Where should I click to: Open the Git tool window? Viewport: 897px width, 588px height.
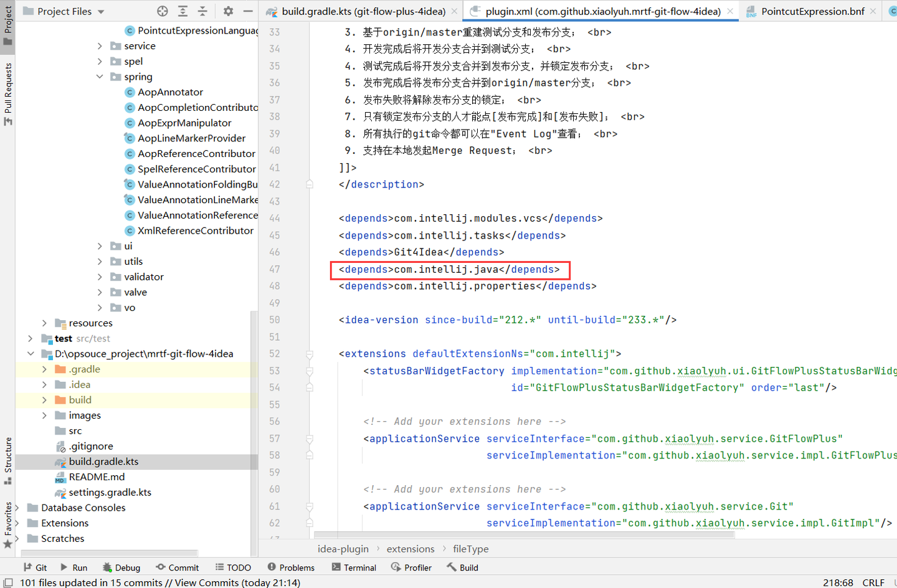36,567
